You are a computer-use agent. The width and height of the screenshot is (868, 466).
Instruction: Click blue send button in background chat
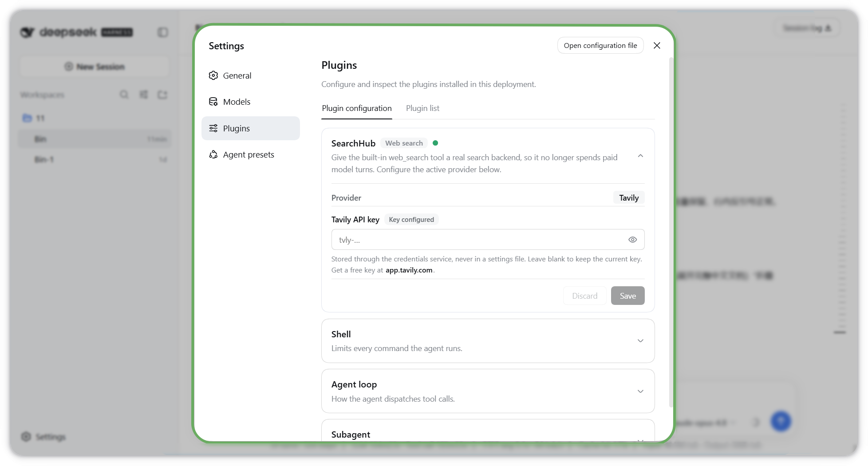pos(781,421)
